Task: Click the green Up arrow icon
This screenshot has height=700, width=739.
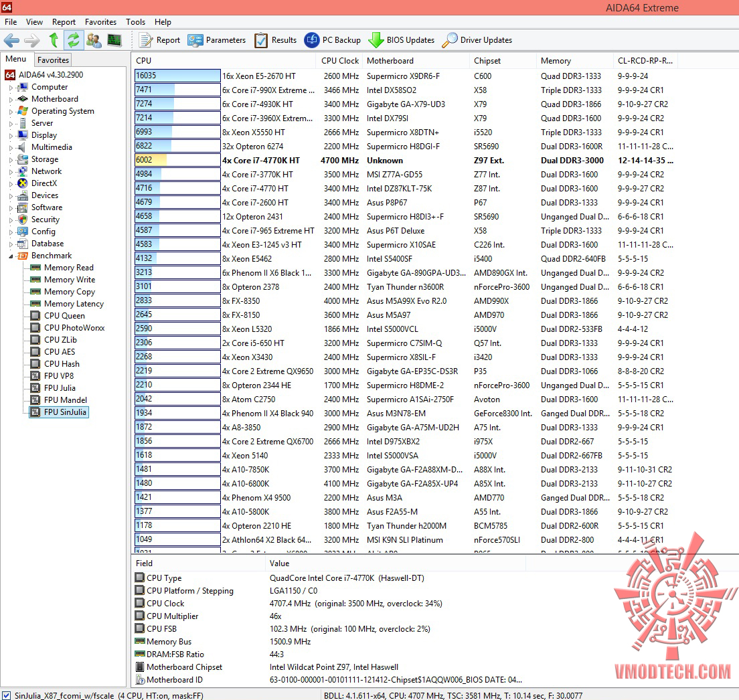Action: point(54,40)
